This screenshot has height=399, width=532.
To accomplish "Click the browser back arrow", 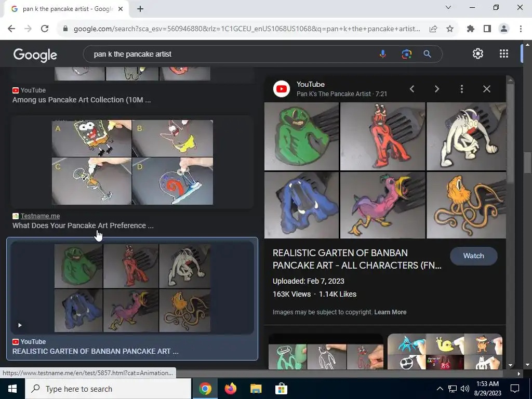I will 11,29.
